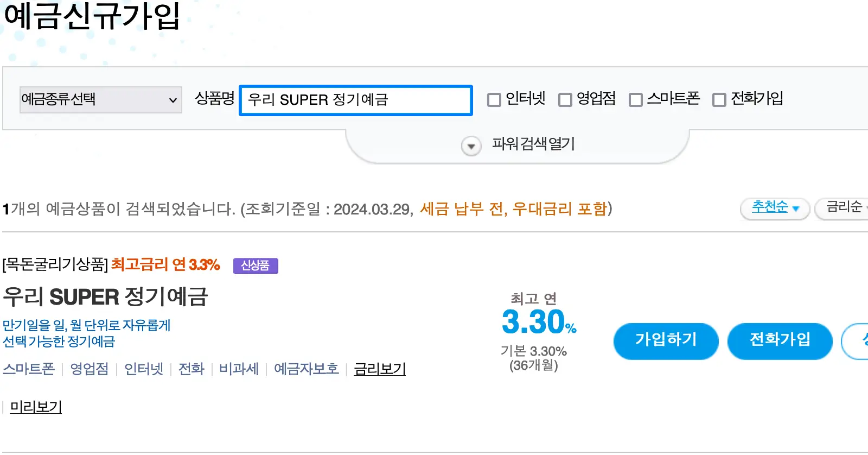This screenshot has width=868, height=455.
Task: Switch sorting to 금리순
Action: click(x=844, y=207)
